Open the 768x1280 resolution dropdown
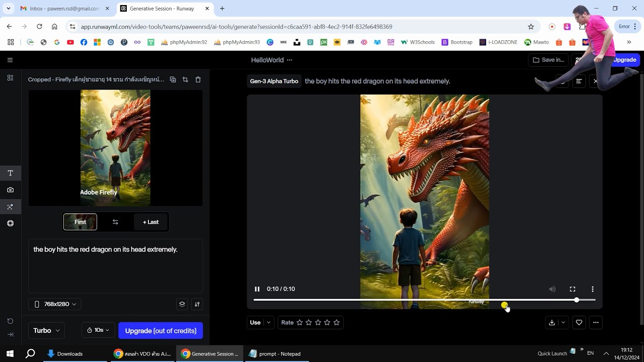Screen dimensions: 644x362 coord(55,304)
